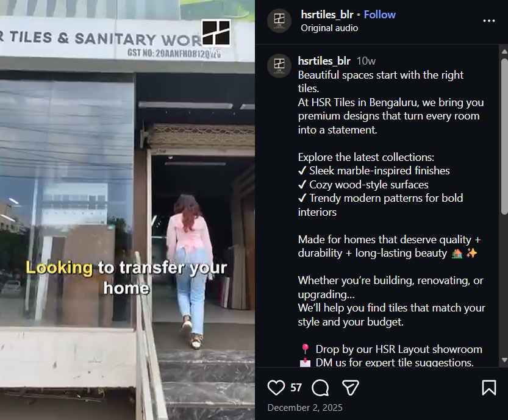Open the Original audio link
Screen dimensions: 508x420
click(x=329, y=28)
